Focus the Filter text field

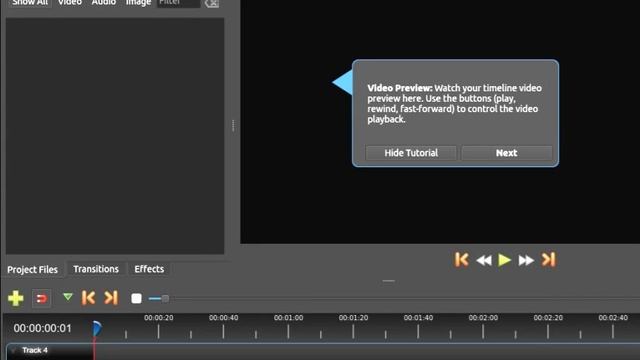click(179, 3)
